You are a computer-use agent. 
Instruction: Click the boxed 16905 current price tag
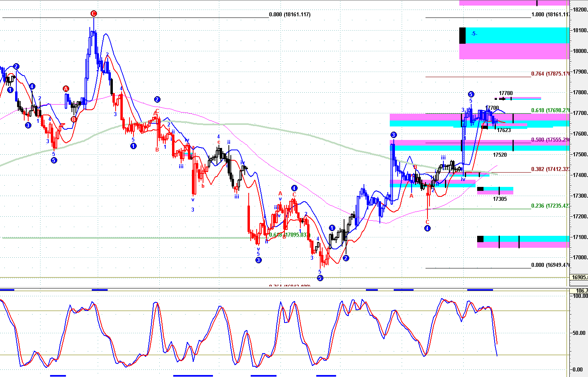pos(579,278)
